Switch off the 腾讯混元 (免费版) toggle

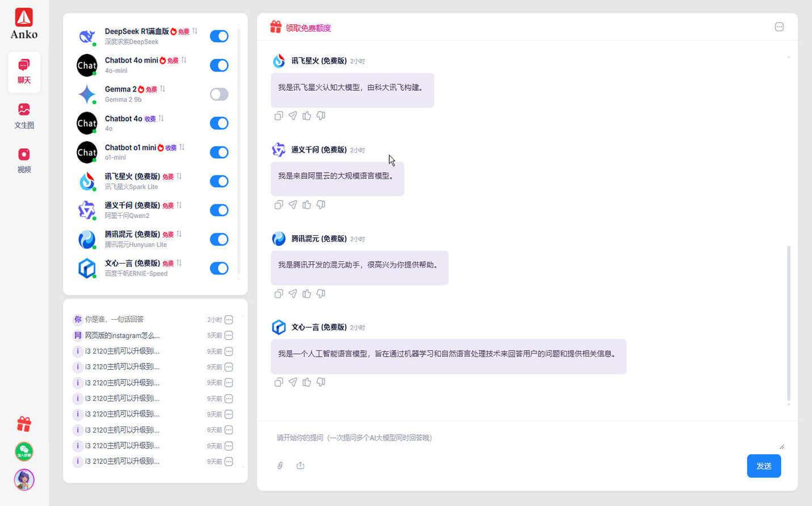coord(219,239)
